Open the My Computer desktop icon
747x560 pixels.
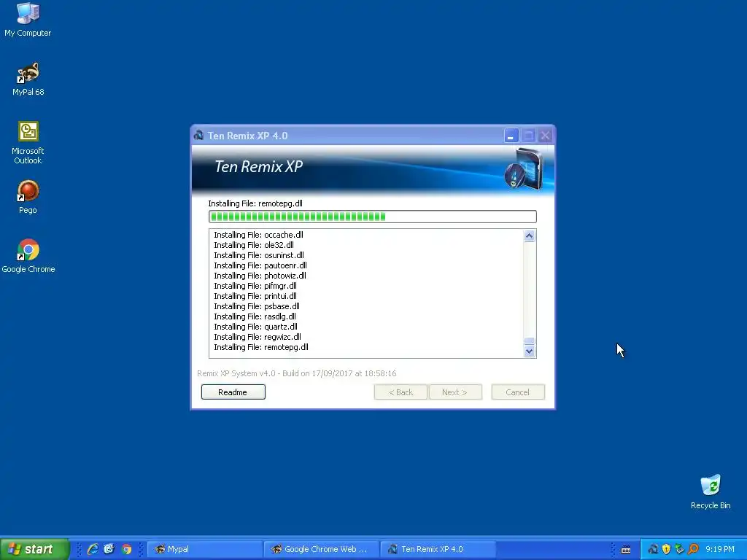28,19
